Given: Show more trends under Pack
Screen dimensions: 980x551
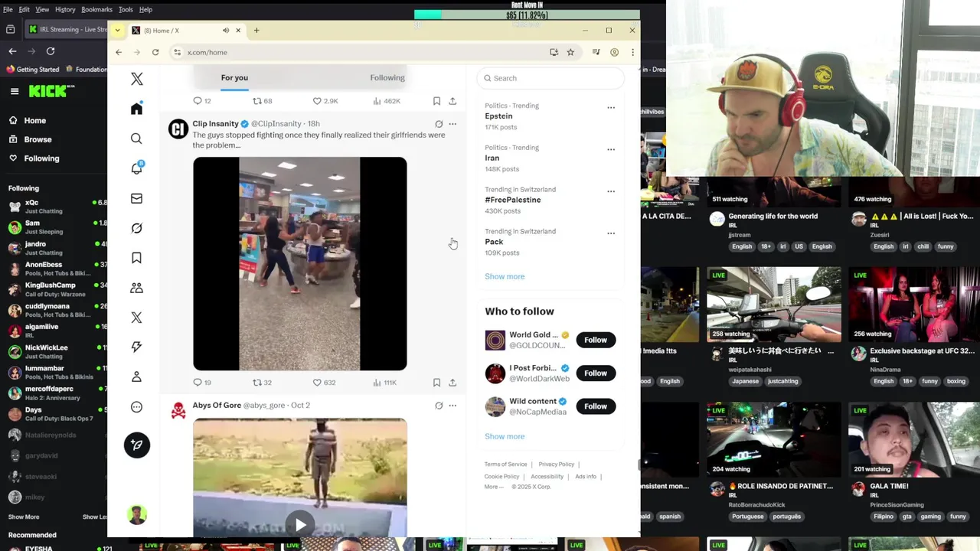Looking at the screenshot, I should [x=505, y=276].
